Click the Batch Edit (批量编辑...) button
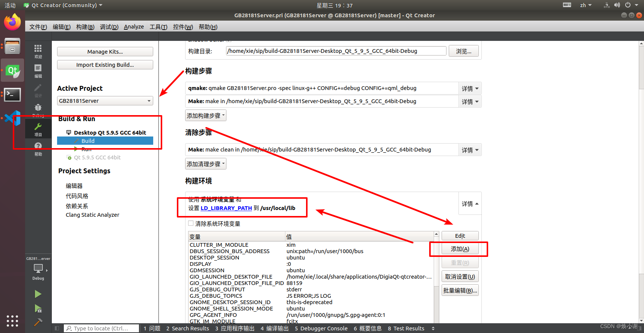The width and height of the screenshot is (644, 333). (x=460, y=290)
